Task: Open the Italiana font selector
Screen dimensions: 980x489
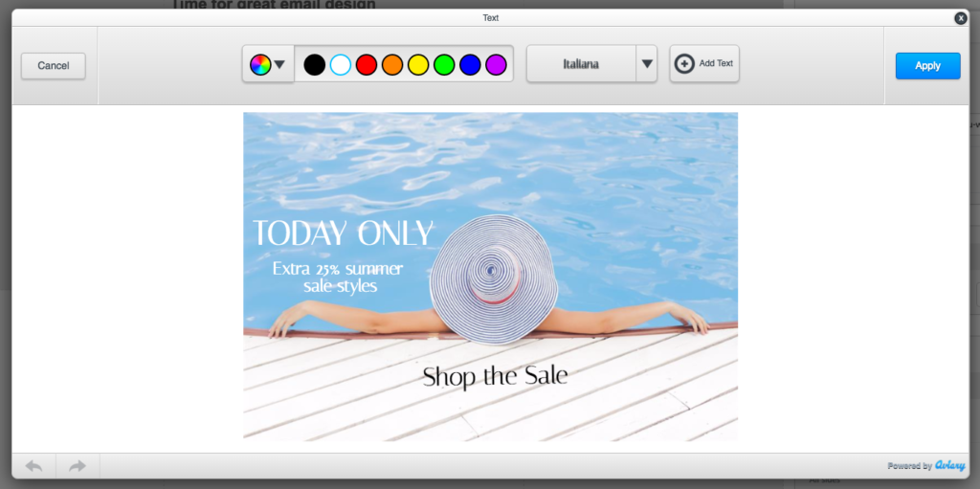Action: click(581, 64)
